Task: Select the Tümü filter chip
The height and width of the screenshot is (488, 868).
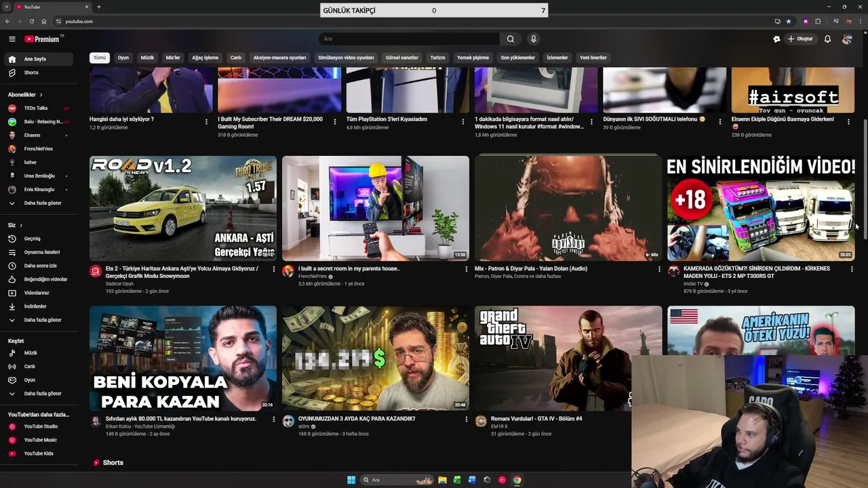Action: pyautogui.click(x=100, y=58)
